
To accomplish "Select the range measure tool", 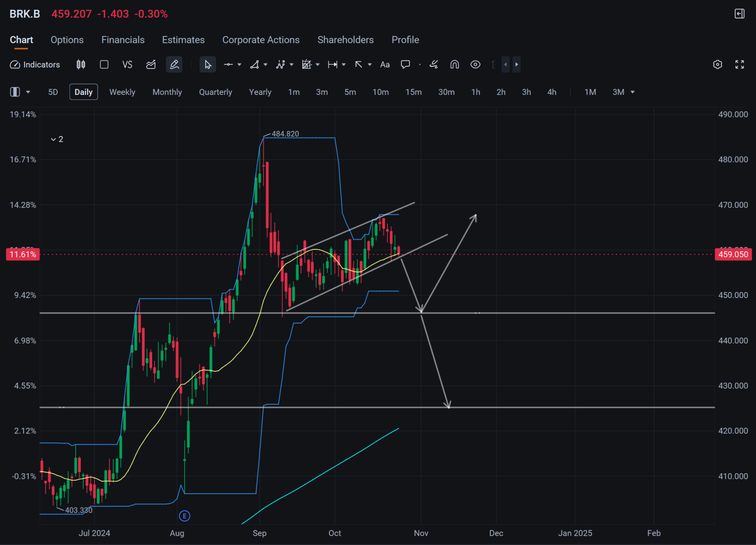I will (x=333, y=65).
